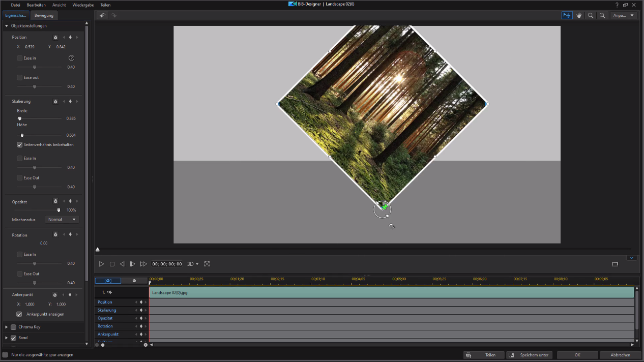Click the timeline zoom in plus icon

145,345
